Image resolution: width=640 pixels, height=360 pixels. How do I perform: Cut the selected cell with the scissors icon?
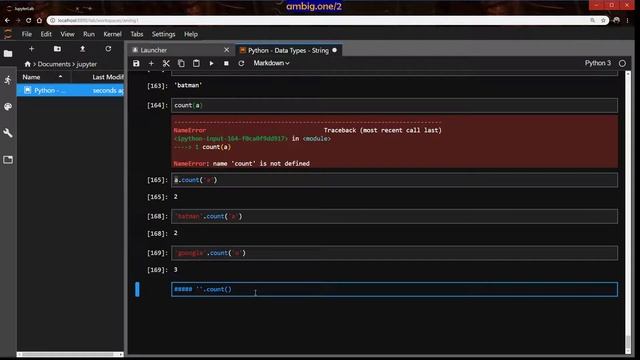tap(166, 63)
